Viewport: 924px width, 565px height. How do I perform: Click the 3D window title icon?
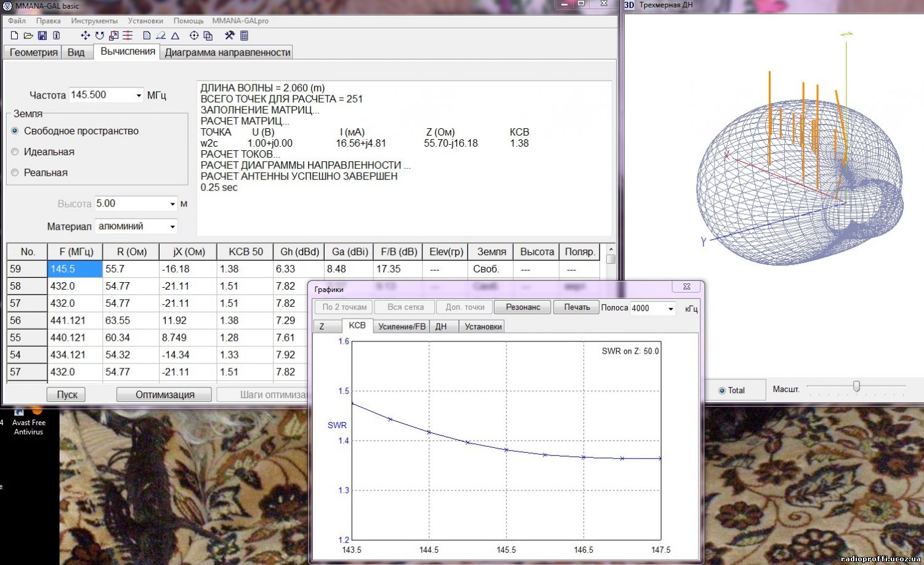tap(630, 5)
